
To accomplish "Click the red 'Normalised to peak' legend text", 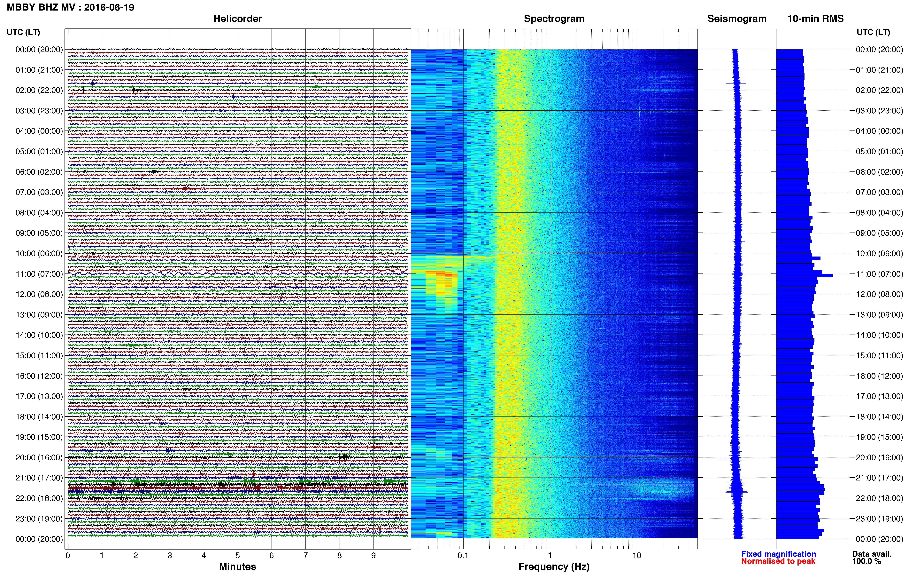I will coord(778,561).
